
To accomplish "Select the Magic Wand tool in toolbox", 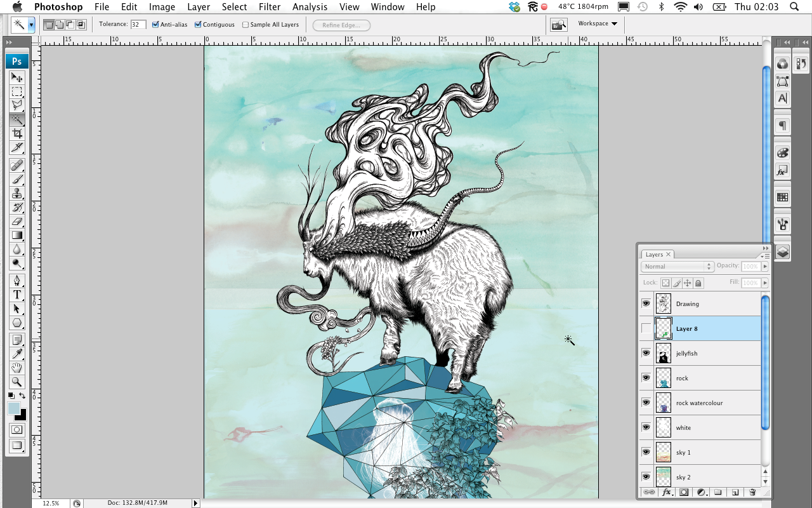I will tap(17, 119).
